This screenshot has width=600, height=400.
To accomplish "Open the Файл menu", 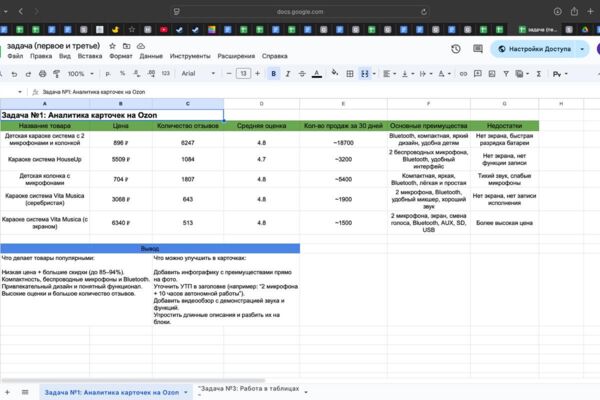I will 15,56.
